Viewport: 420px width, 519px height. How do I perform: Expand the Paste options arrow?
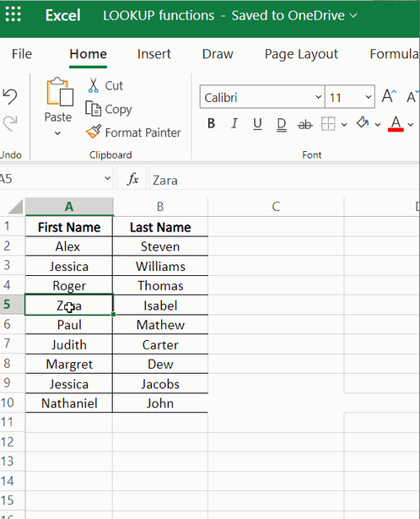pos(57,133)
